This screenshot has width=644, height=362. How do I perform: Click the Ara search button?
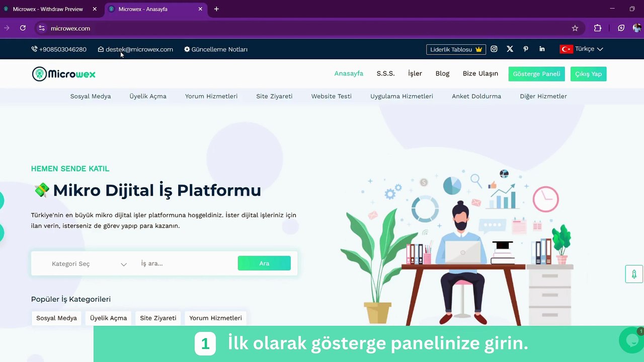[x=264, y=263]
